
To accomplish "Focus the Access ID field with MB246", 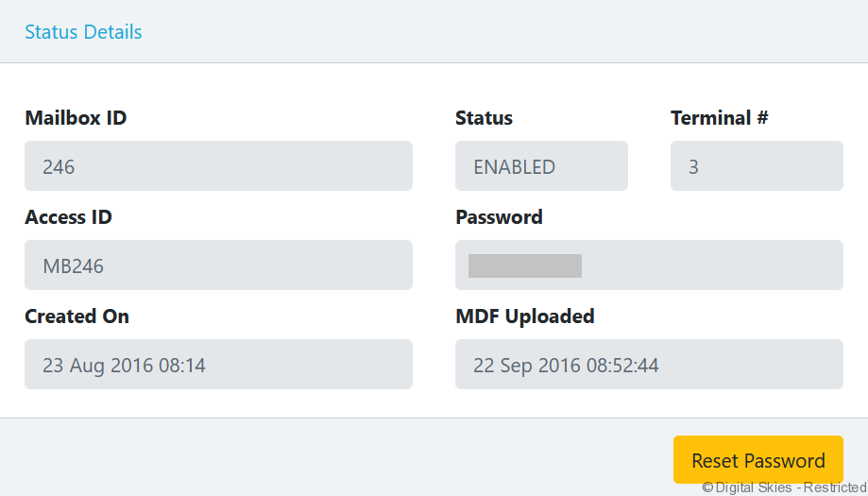I will [218, 265].
